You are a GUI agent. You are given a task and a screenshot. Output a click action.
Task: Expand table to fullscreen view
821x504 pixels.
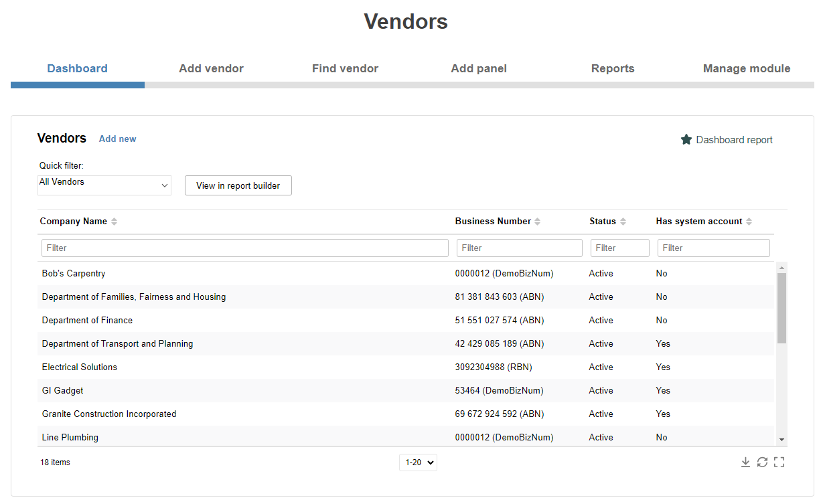[779, 463]
